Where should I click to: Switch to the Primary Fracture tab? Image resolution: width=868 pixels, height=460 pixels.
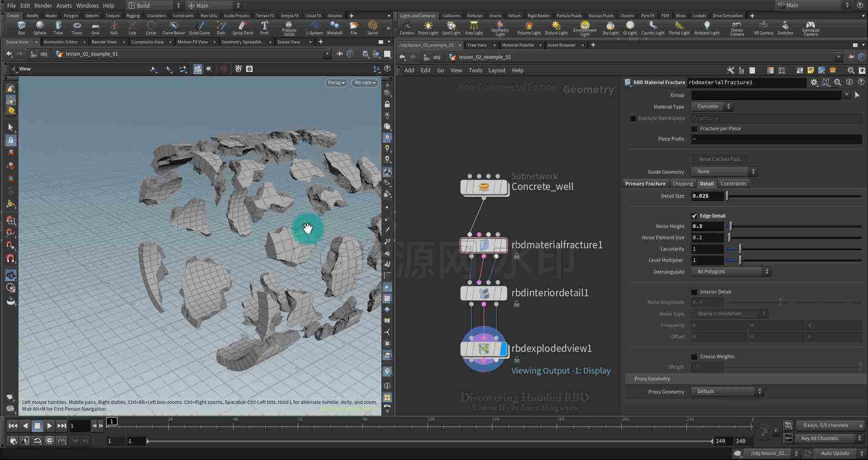pyautogui.click(x=645, y=184)
